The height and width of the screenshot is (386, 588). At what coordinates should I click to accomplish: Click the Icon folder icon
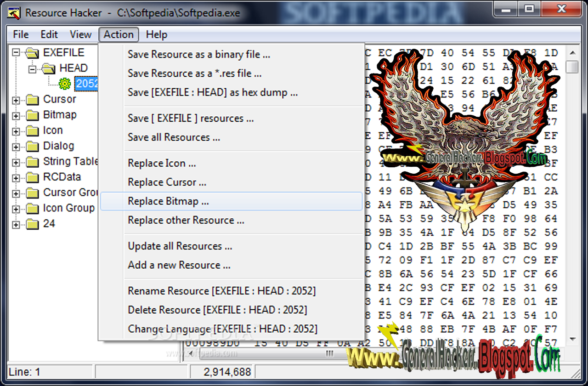33,131
